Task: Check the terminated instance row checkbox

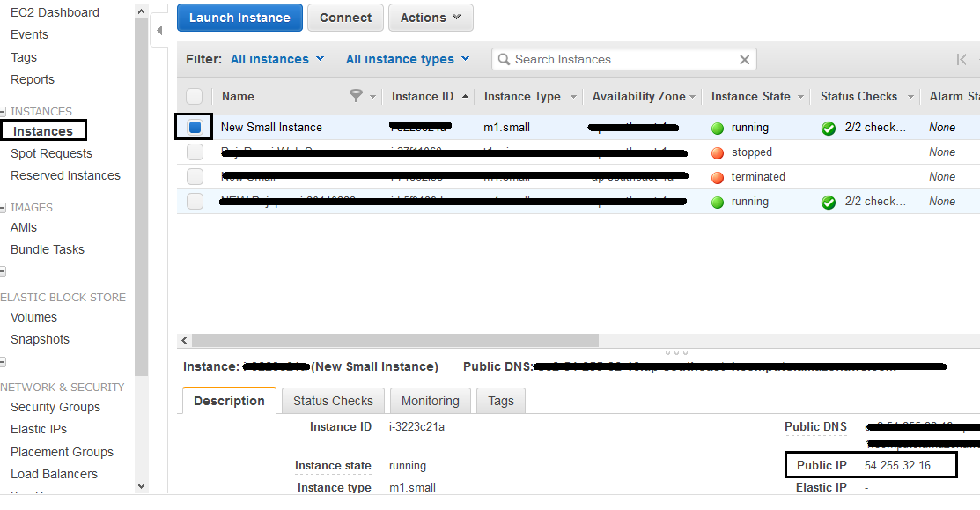Action: (x=193, y=176)
